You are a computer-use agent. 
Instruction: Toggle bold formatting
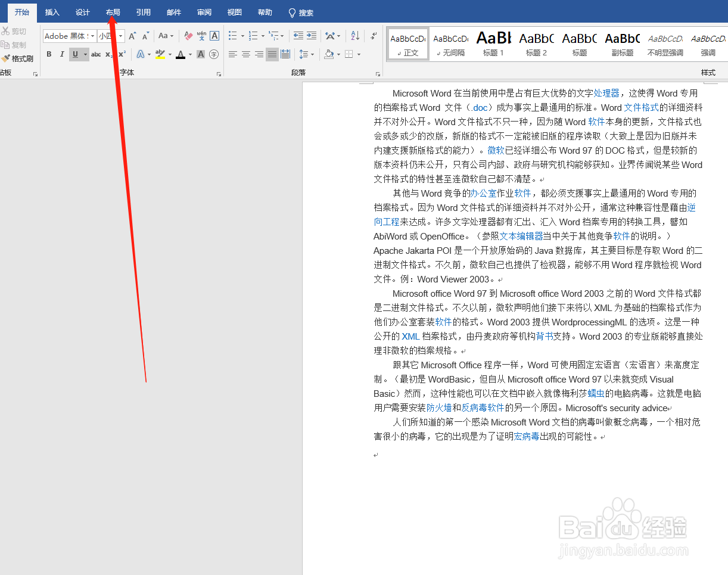[49, 55]
